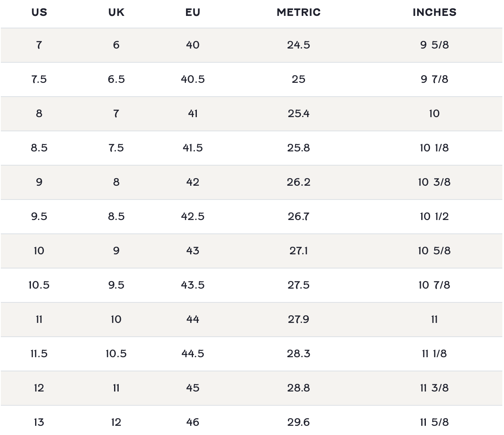The height and width of the screenshot is (435, 504).
Task: Select EU size 46 cell
Action: (193, 422)
